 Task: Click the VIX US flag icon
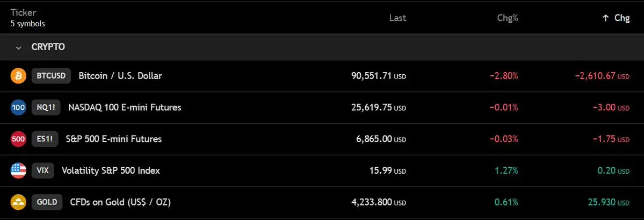pos(18,171)
